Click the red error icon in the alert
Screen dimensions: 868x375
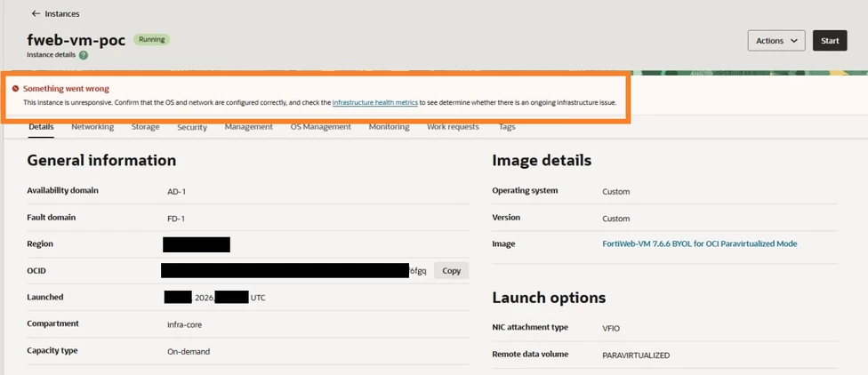pos(16,89)
